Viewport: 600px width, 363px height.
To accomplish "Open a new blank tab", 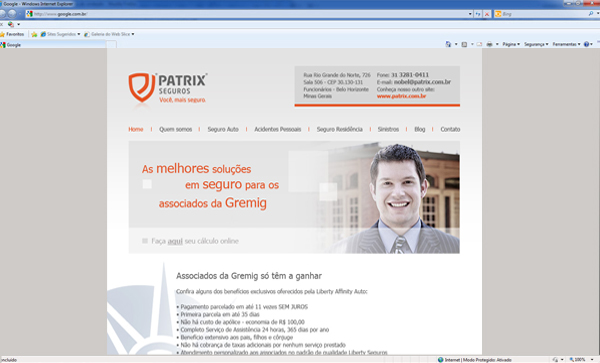I will [x=111, y=45].
